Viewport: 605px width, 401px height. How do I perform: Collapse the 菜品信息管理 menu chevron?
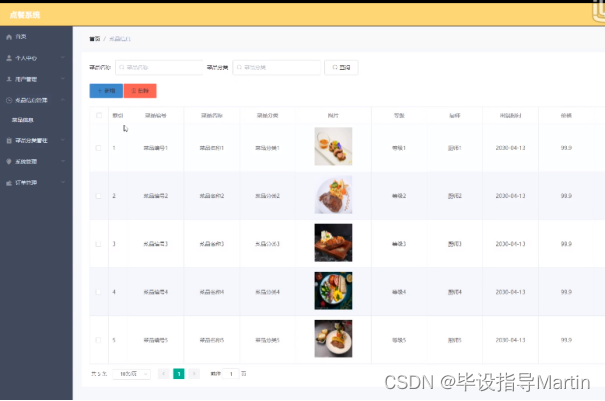click(63, 100)
